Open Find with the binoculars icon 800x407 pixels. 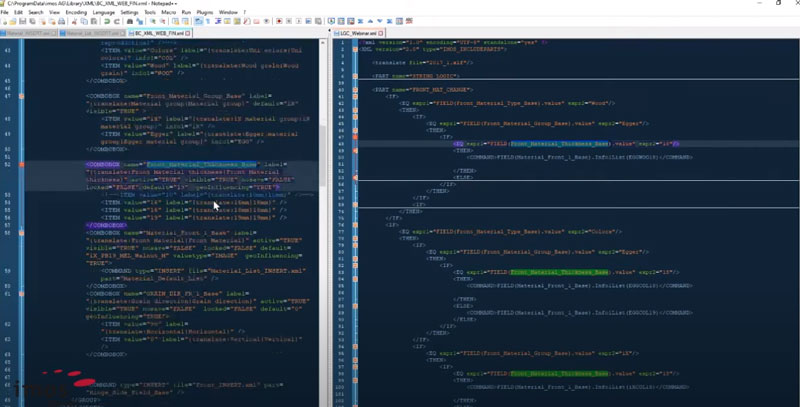tap(130, 21)
